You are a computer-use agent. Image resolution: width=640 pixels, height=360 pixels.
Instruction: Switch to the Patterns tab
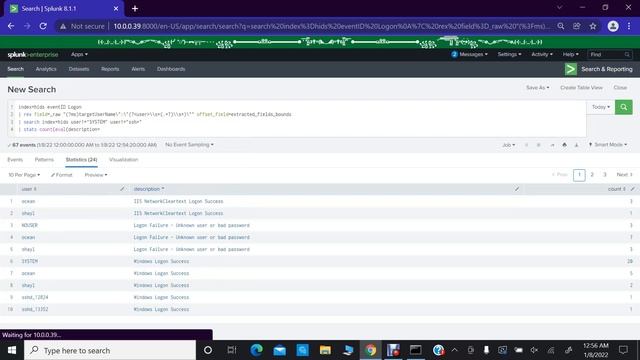(x=44, y=160)
